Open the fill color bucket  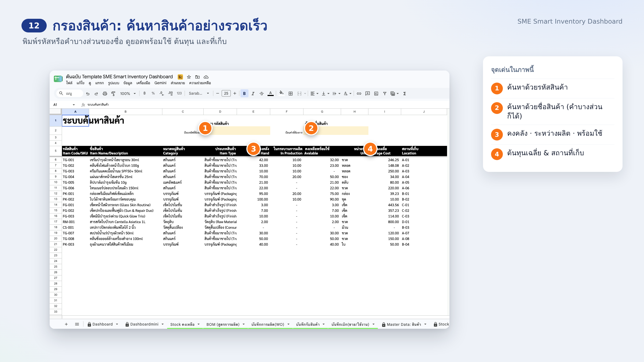point(281,93)
